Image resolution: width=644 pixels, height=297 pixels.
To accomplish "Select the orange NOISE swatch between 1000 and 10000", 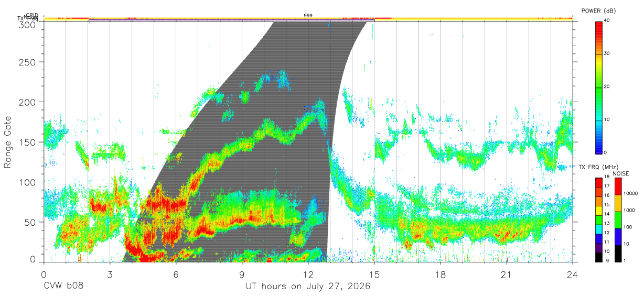I will [618, 203].
